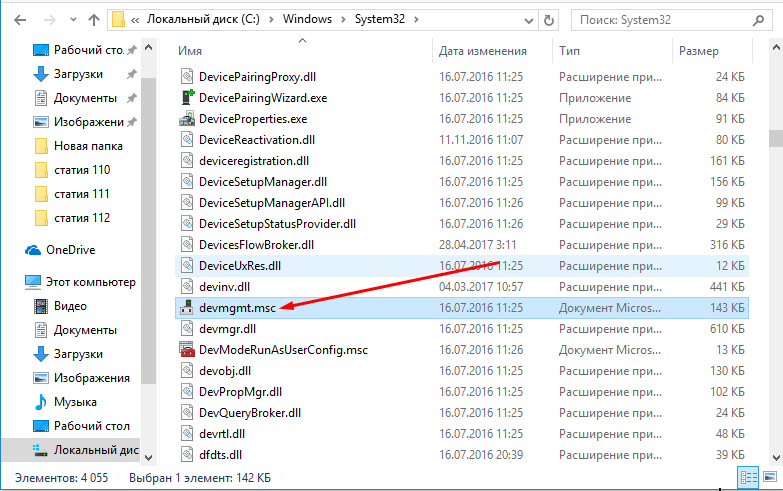This screenshot has width=783, height=491.
Task: Open the статия 111 folder in sidebar
Action: pos(81,194)
